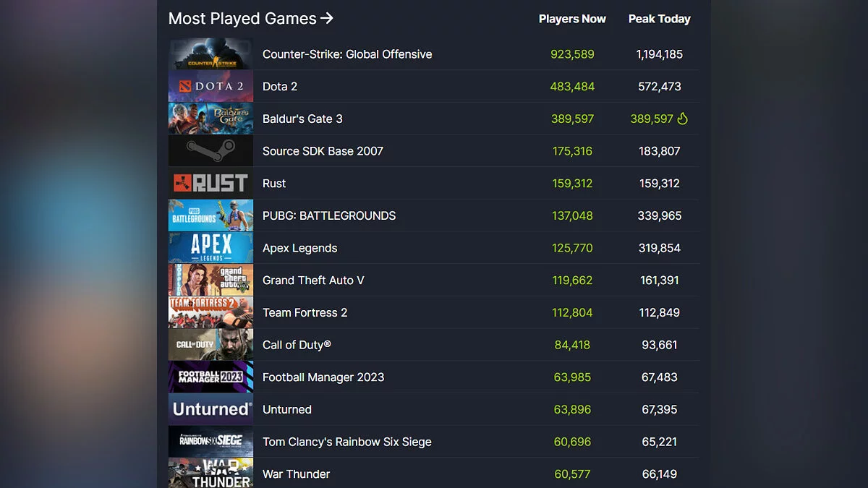Screen dimensions: 868x488
Task: Click the Grand Theft Auto V artwork
Action: point(211,281)
